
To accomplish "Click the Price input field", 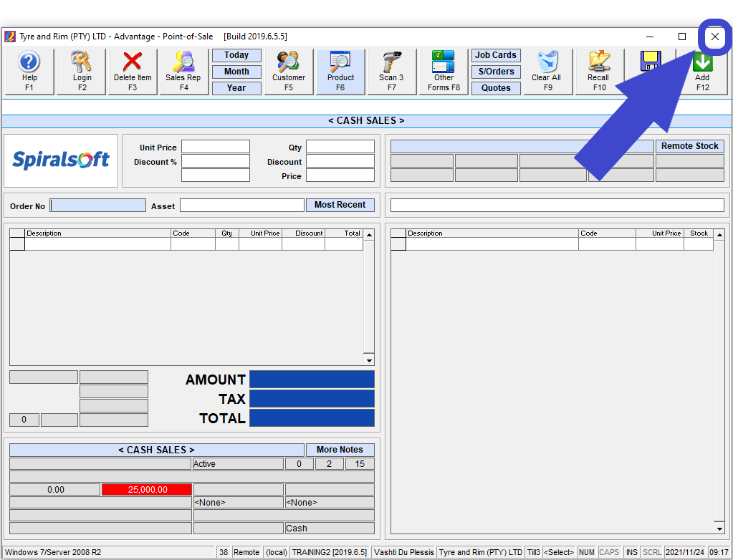I will click(x=340, y=175).
